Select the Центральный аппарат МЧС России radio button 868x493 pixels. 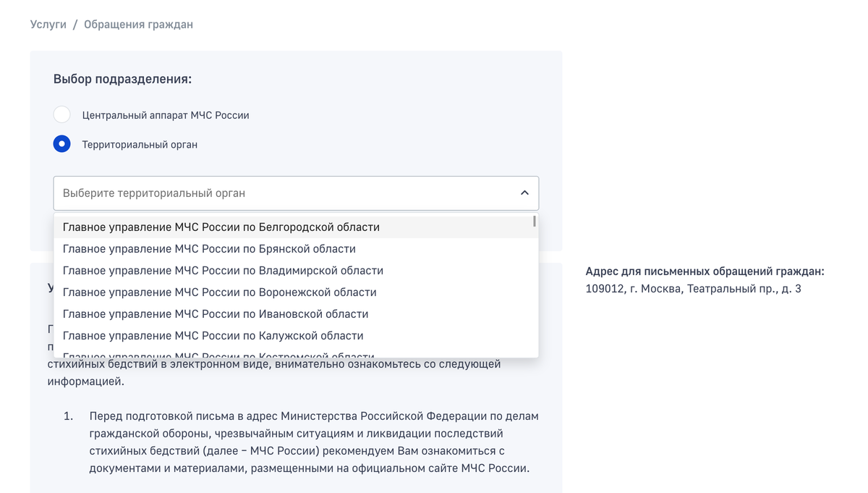coord(62,115)
